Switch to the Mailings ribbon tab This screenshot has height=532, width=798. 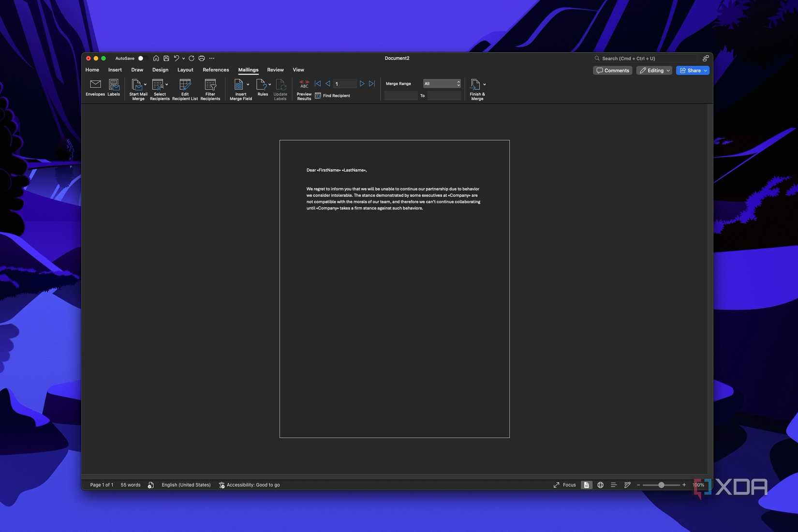248,70
